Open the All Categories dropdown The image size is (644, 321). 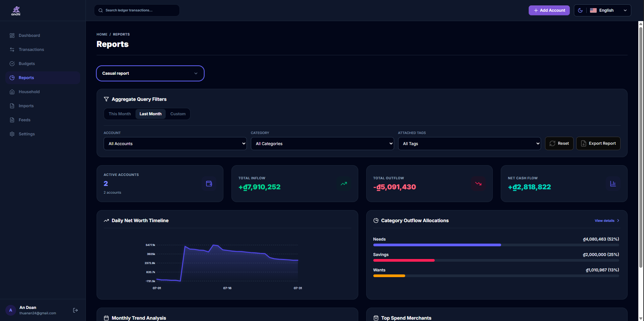[322, 143]
